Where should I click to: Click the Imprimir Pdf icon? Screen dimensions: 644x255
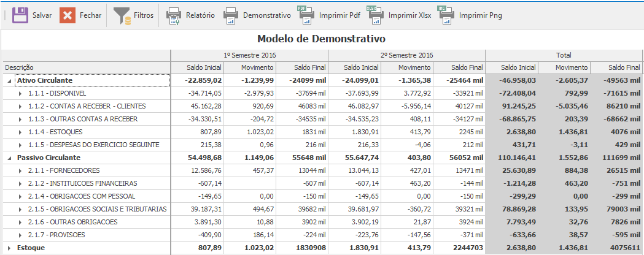[306, 15]
